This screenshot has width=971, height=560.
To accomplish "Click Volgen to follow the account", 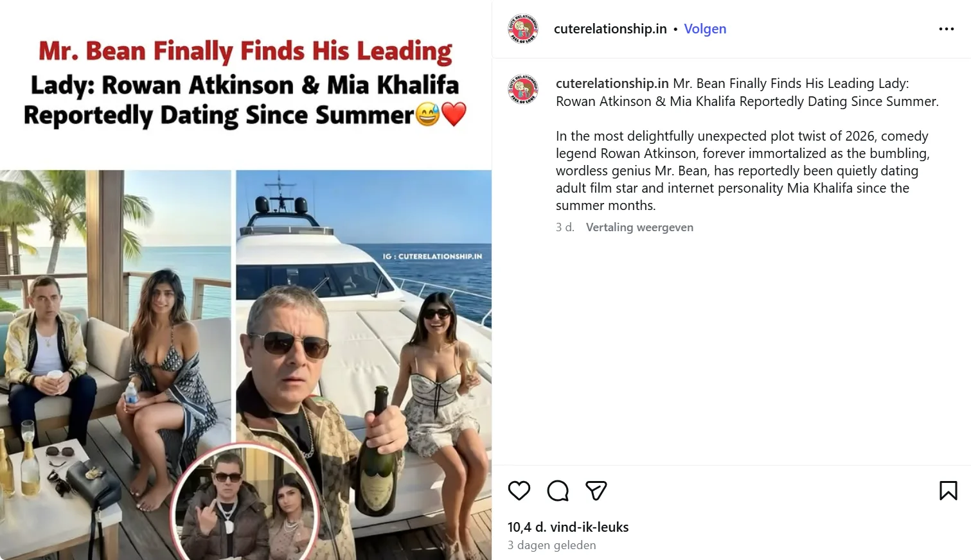I will click(x=705, y=28).
